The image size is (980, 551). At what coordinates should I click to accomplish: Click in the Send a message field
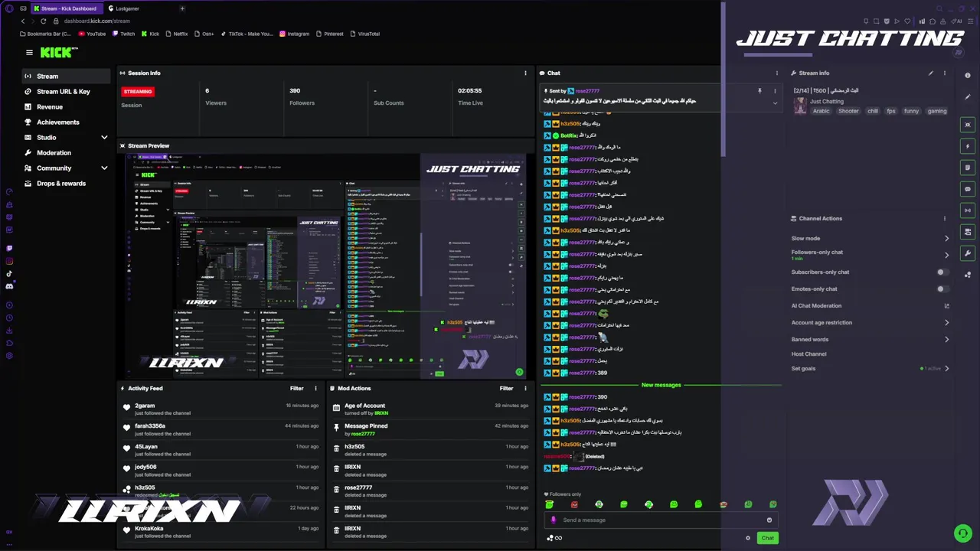pyautogui.click(x=661, y=520)
